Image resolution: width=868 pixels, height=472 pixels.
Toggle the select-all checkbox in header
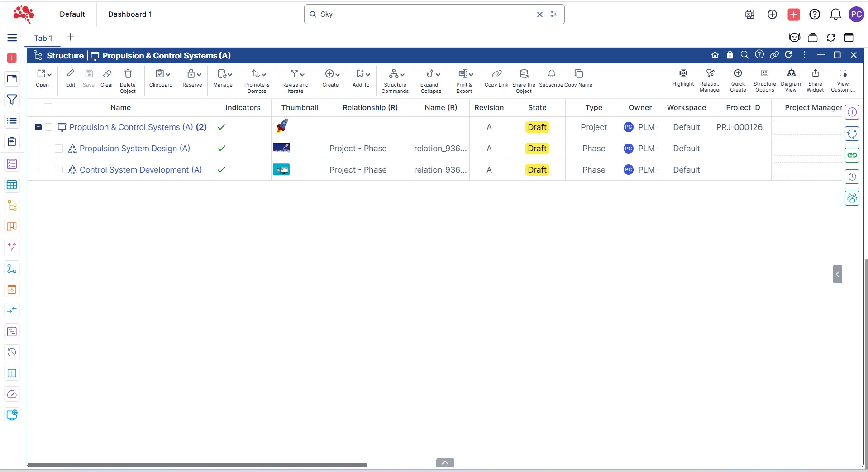pyautogui.click(x=48, y=107)
